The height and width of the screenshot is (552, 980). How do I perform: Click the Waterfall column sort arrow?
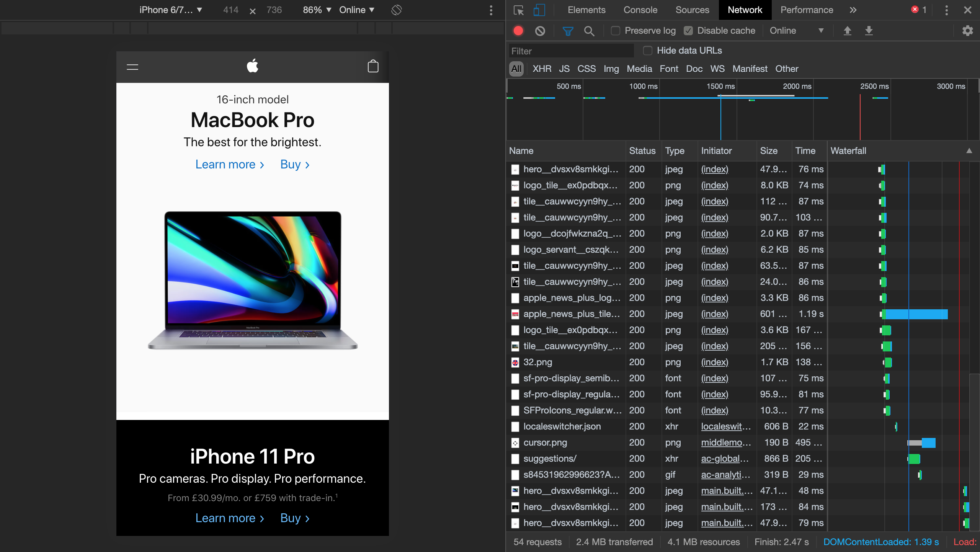(x=969, y=151)
